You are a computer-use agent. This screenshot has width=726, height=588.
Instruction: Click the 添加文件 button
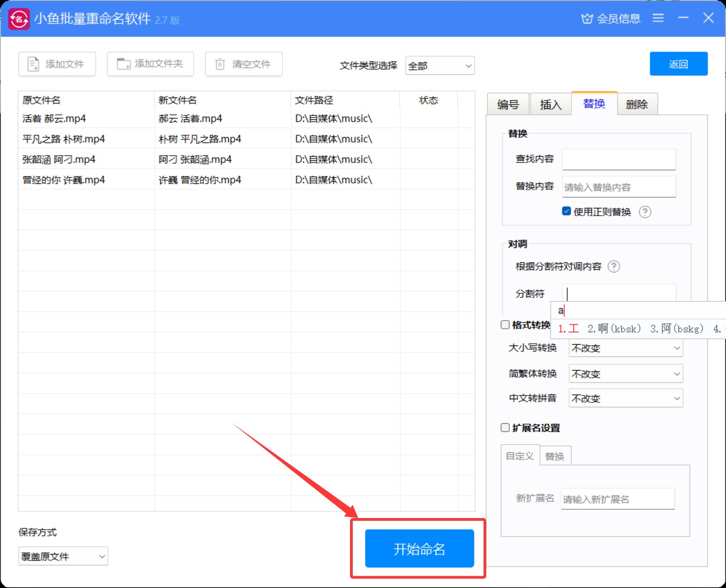pyautogui.click(x=57, y=64)
